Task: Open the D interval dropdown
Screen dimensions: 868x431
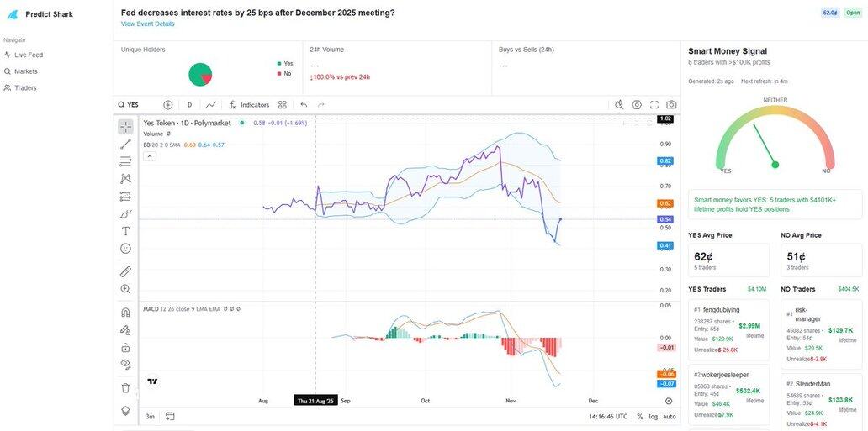Action: [x=189, y=105]
